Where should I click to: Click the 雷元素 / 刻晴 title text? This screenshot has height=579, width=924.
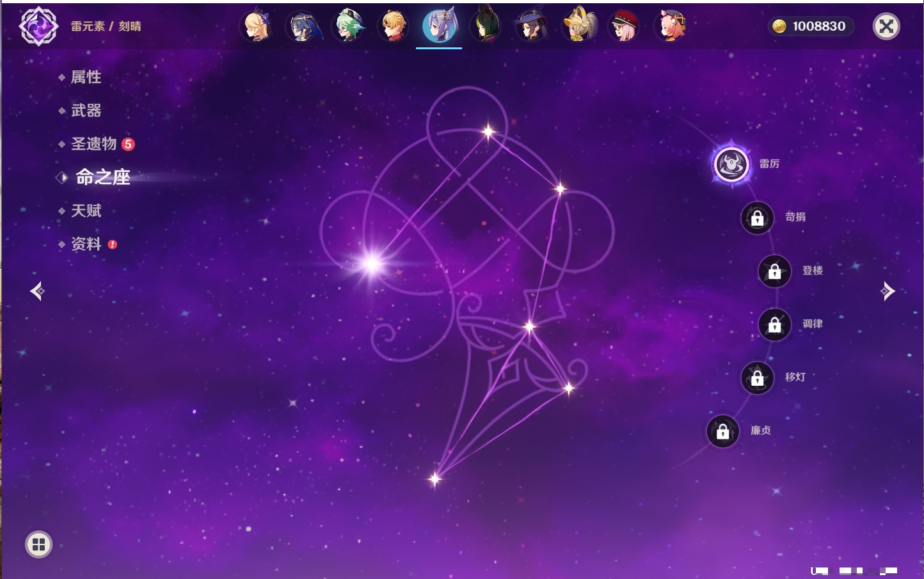tap(106, 26)
